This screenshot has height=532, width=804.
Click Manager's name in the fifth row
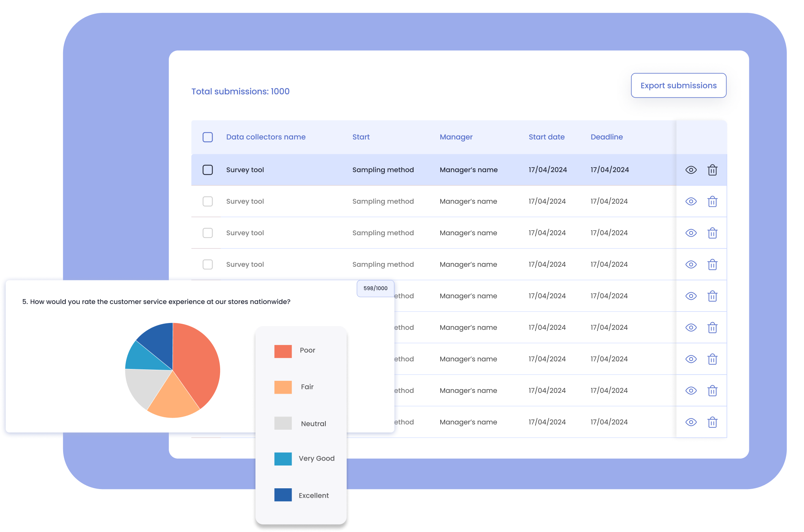(468, 296)
